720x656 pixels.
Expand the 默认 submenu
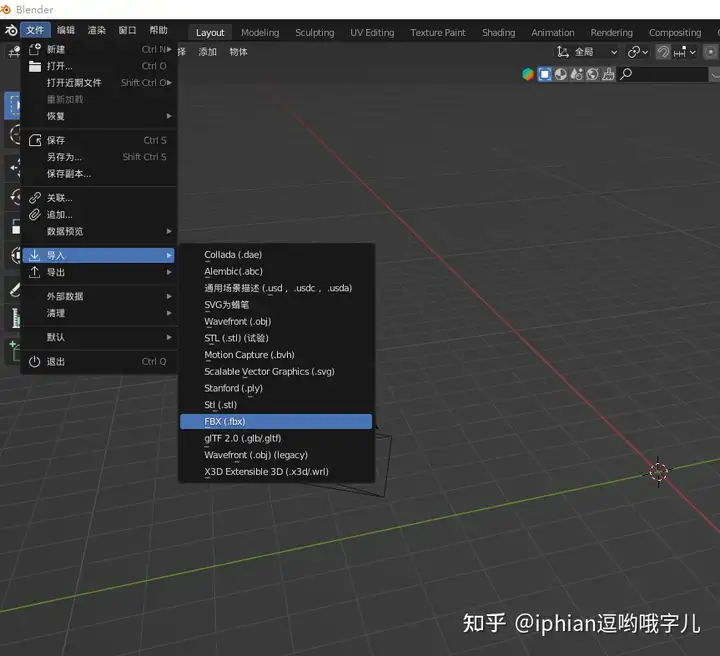[99, 337]
